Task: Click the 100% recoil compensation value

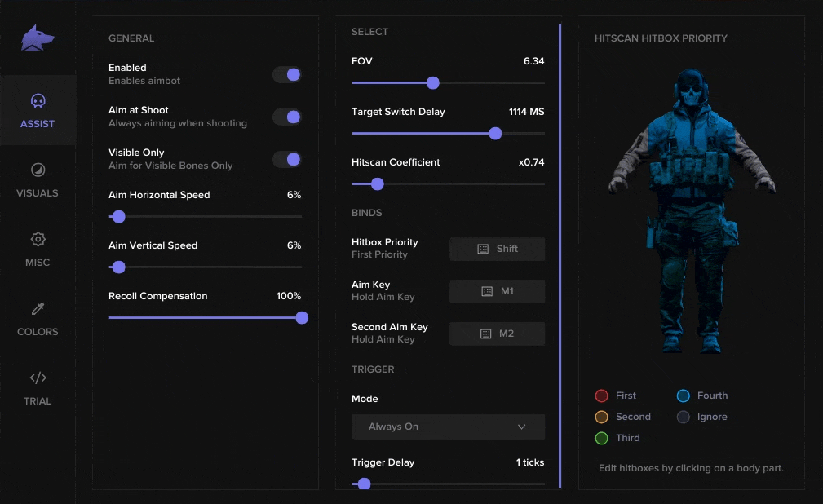Action: point(289,296)
